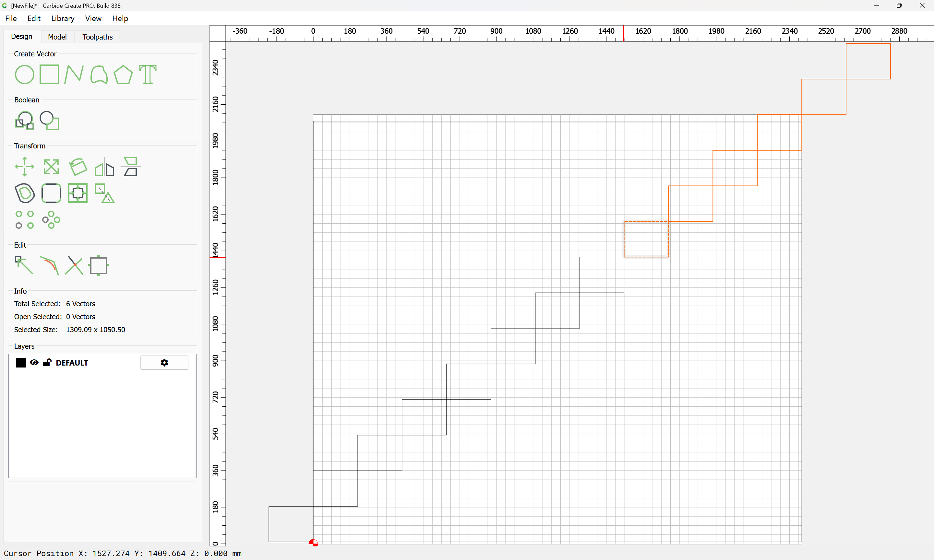This screenshot has width=934, height=560.
Task: Click the Rotate transform icon
Action: click(78, 167)
